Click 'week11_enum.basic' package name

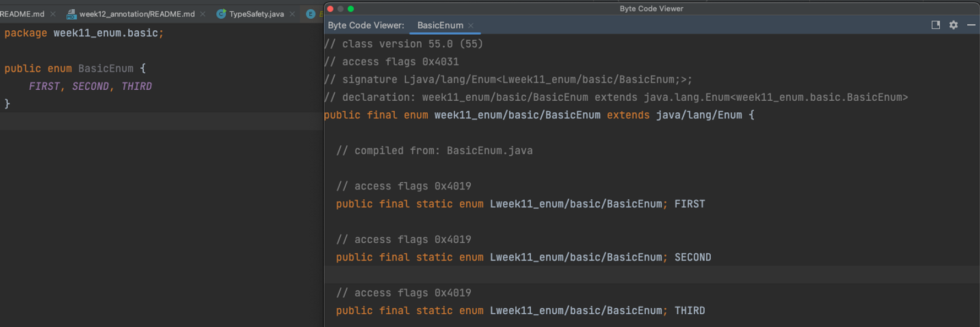pyautogui.click(x=106, y=33)
